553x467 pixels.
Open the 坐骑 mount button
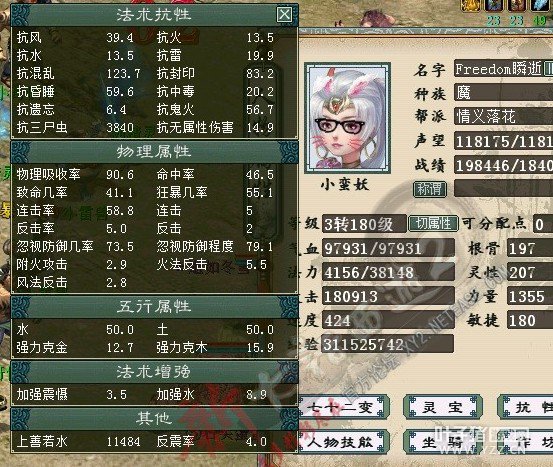point(443,442)
